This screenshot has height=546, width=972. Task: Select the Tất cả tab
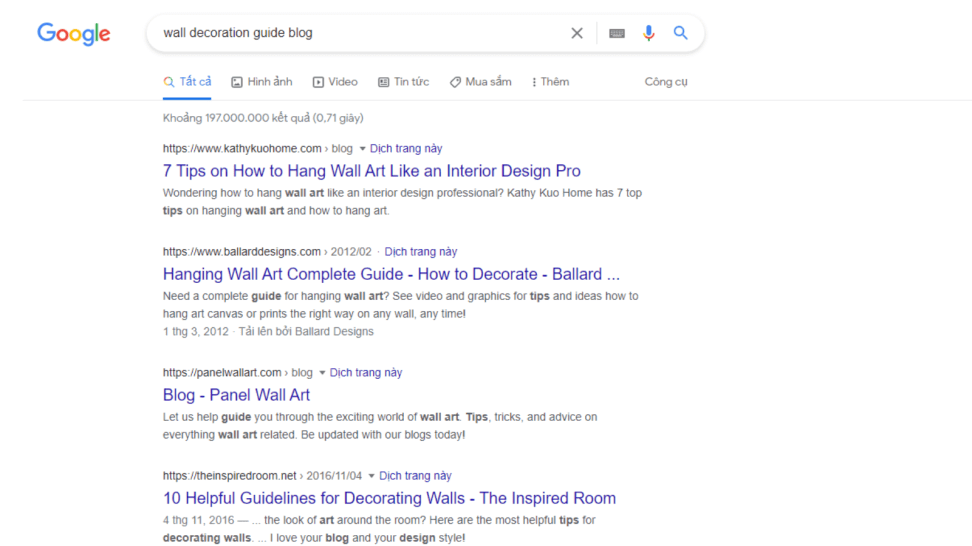(187, 82)
